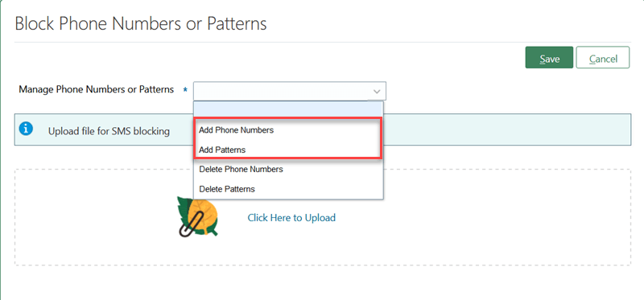Select the blank top option in dropdown list

point(288,109)
